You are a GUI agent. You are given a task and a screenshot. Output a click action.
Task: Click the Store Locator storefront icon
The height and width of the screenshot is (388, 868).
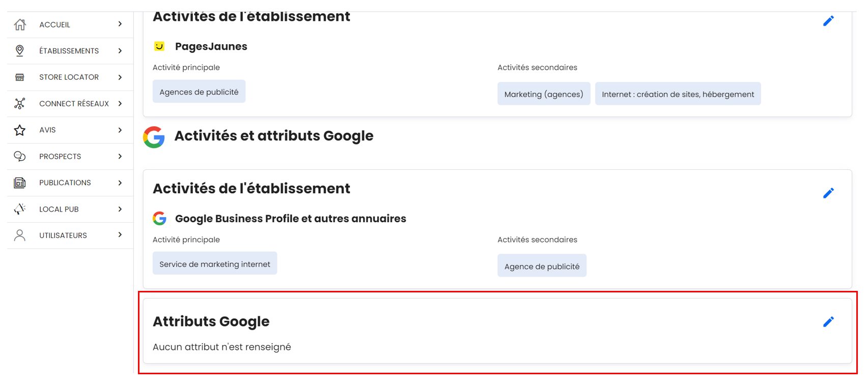(x=20, y=77)
